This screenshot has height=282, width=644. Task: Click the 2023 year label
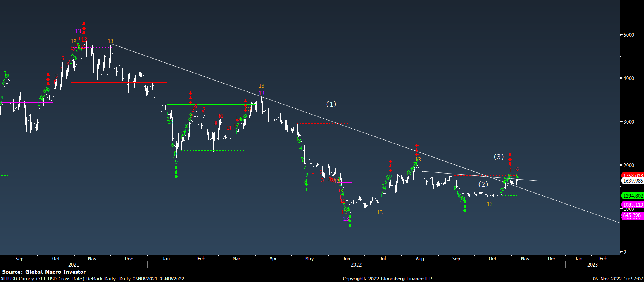(593, 265)
